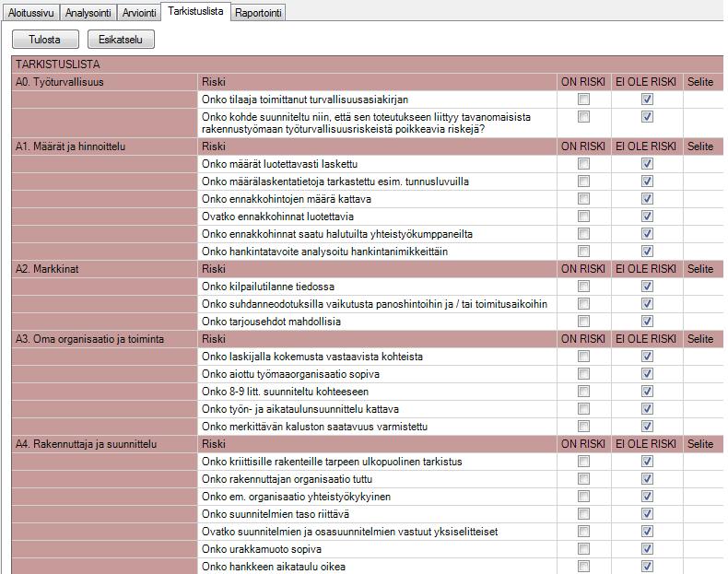Uncheck EI OLE RISKI for 8-9 litt. suunniteltu kohteeseen
Viewport: 728px width, 574px height.
pyautogui.click(x=647, y=392)
